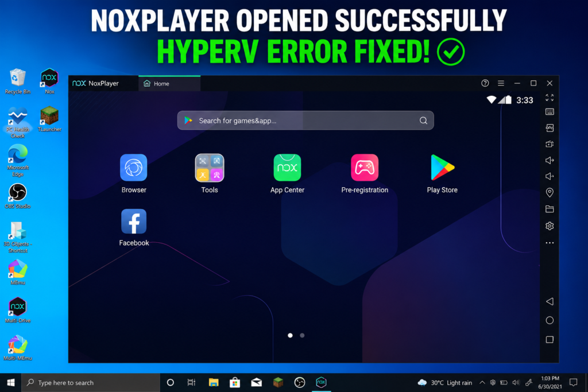Open Cortana circle on taskbar
This screenshot has height=392, width=588.
click(x=170, y=383)
